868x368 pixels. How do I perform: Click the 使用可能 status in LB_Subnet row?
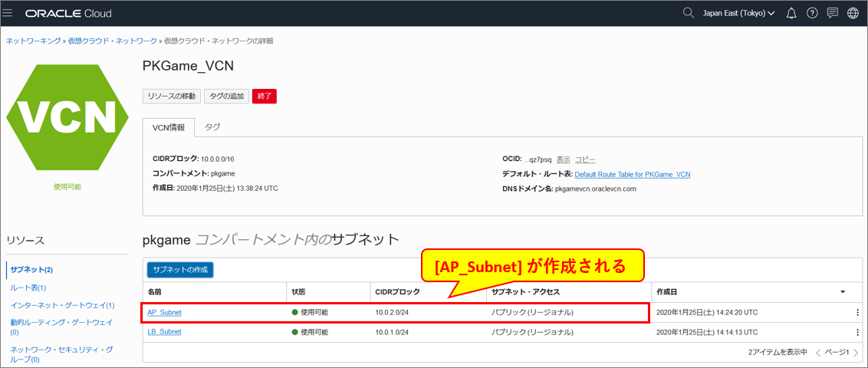point(310,332)
